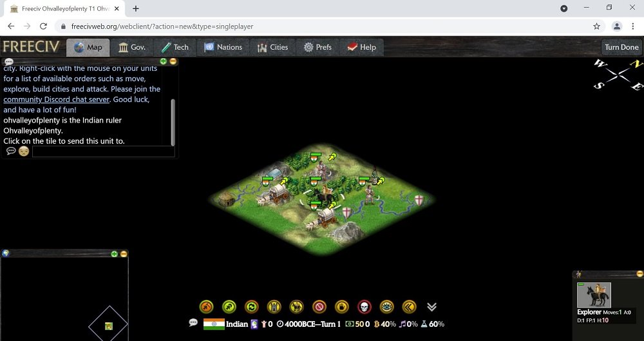644x341 pixels.
Task: Expand chat panel with green plus icon
Action: pos(164,61)
